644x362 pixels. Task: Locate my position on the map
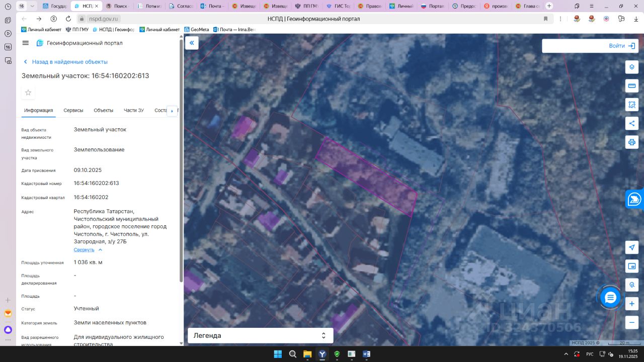click(632, 247)
